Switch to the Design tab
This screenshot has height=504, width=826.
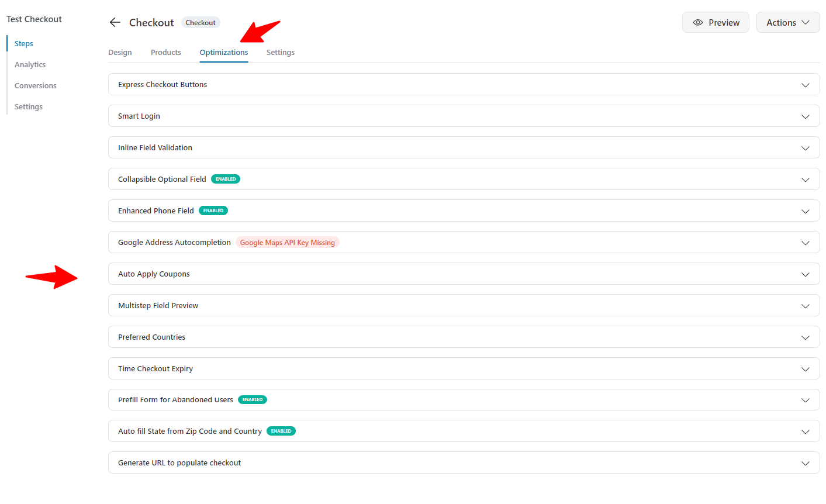click(120, 52)
